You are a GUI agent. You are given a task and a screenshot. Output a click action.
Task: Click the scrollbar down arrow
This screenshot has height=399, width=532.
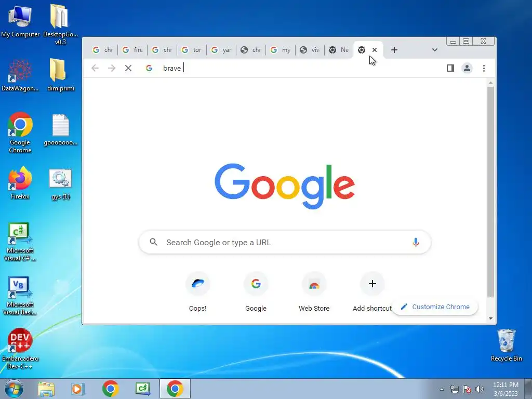490,318
